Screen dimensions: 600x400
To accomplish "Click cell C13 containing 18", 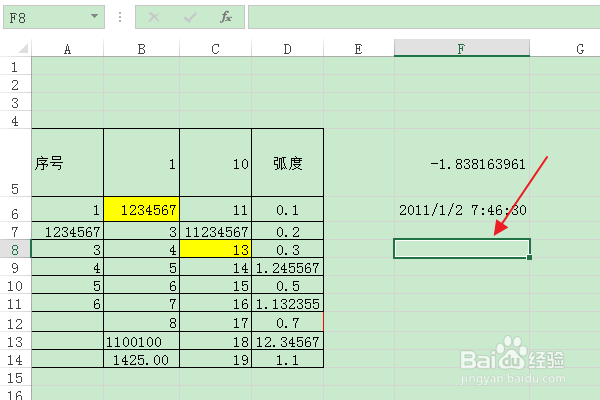I will [215, 341].
